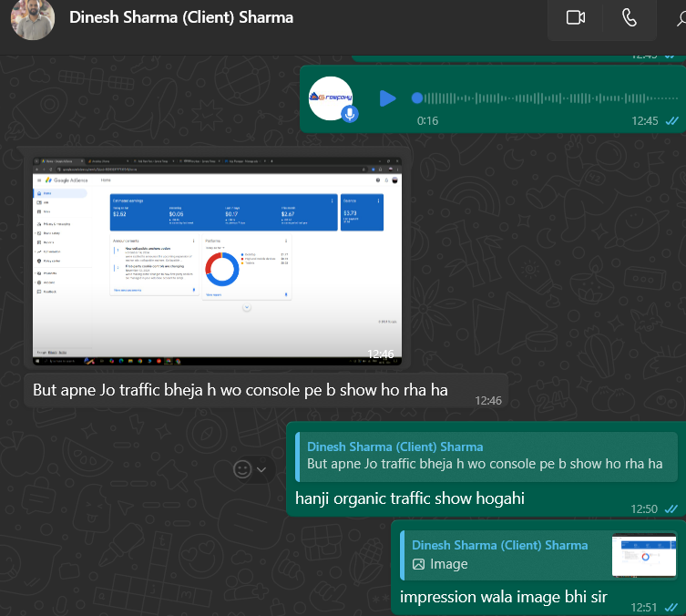Viewport: 686px width, 616px height.
Task: Start a video call with Dinesh Sharma
Action: pos(575,17)
